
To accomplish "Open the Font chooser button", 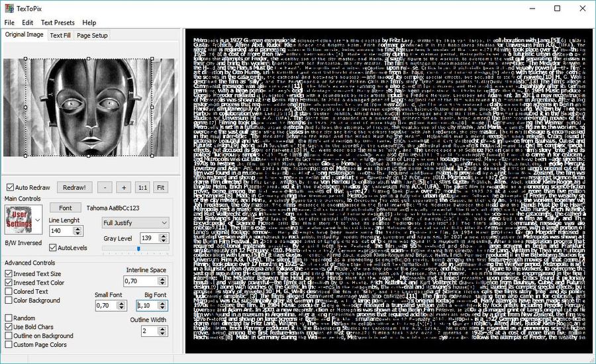I will coord(66,208).
